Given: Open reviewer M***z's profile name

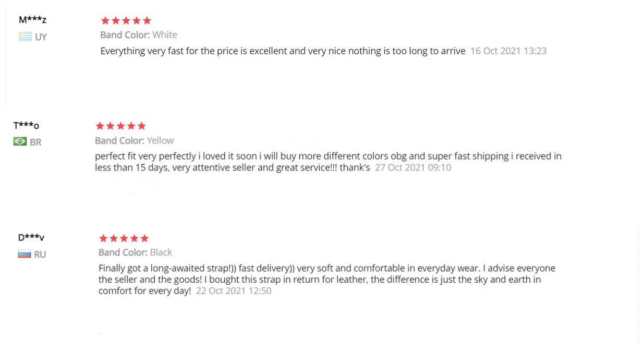Looking at the screenshot, I should point(32,20).
